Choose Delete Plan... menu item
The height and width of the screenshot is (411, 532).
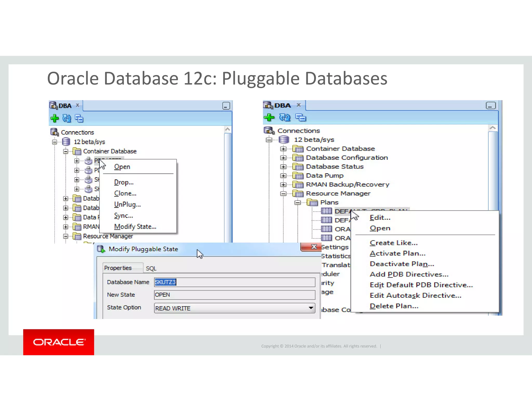pyautogui.click(x=394, y=306)
